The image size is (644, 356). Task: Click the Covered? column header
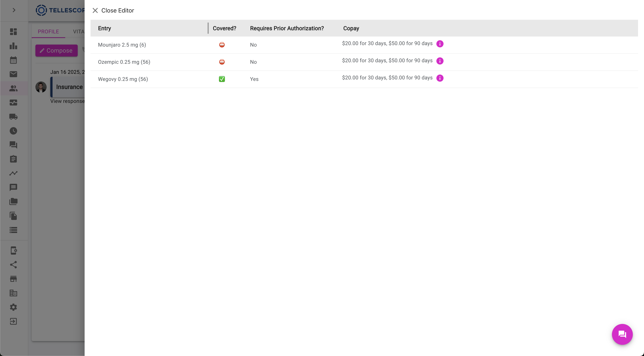point(225,28)
